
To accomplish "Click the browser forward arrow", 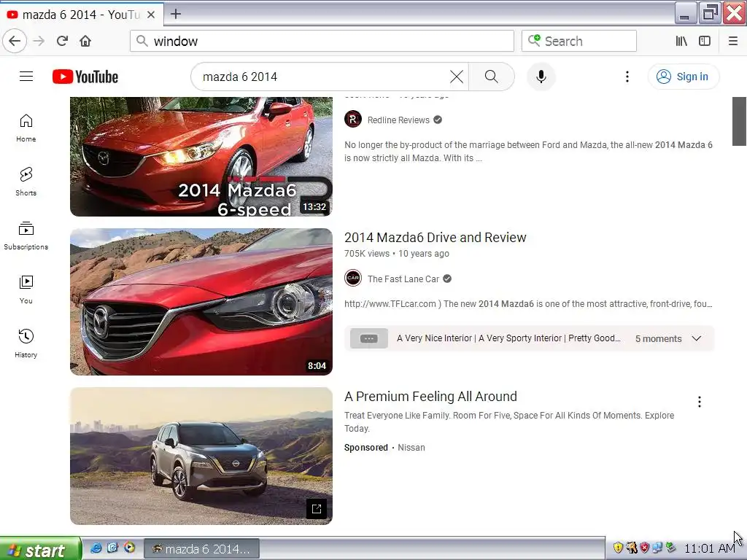I will 39,41.
